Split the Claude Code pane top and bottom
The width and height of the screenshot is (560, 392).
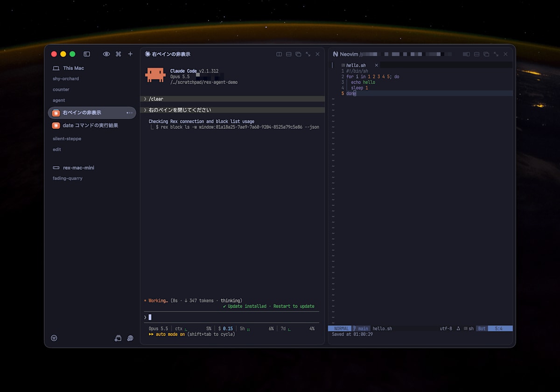289,54
